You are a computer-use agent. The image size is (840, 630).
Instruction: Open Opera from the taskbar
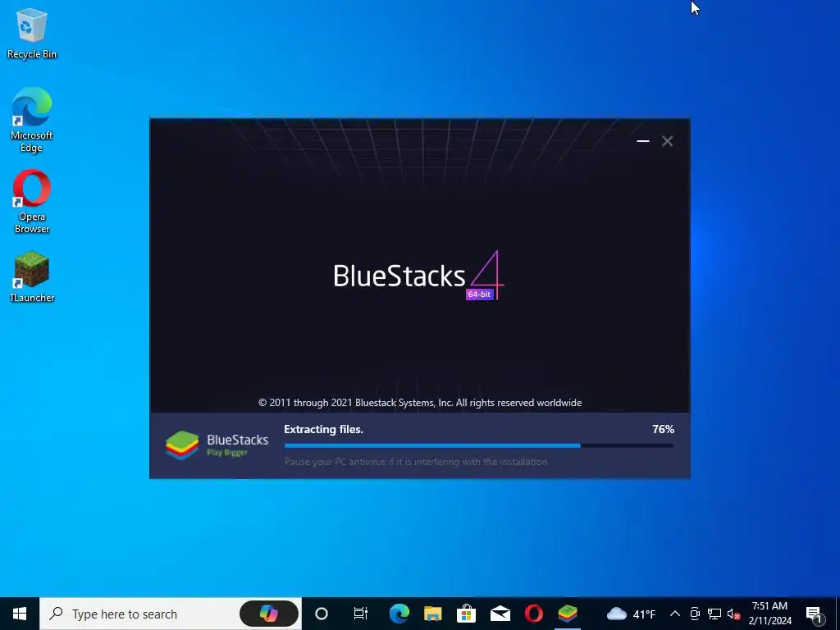tap(534, 614)
